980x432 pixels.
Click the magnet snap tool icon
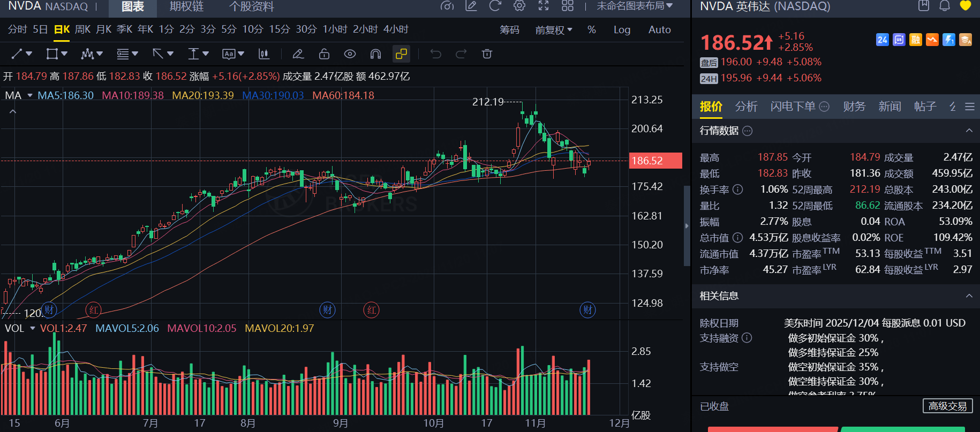(375, 54)
